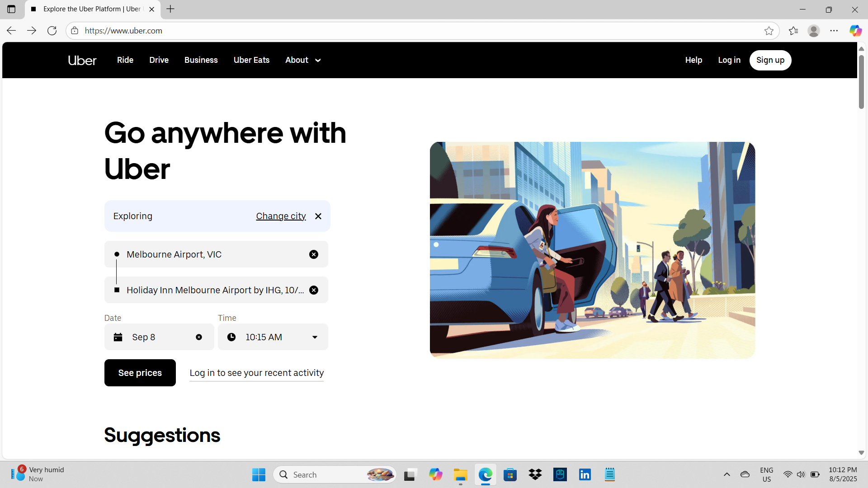Open the browser Settings and more menu
This screenshot has height=488, width=868.
pyautogui.click(x=834, y=31)
